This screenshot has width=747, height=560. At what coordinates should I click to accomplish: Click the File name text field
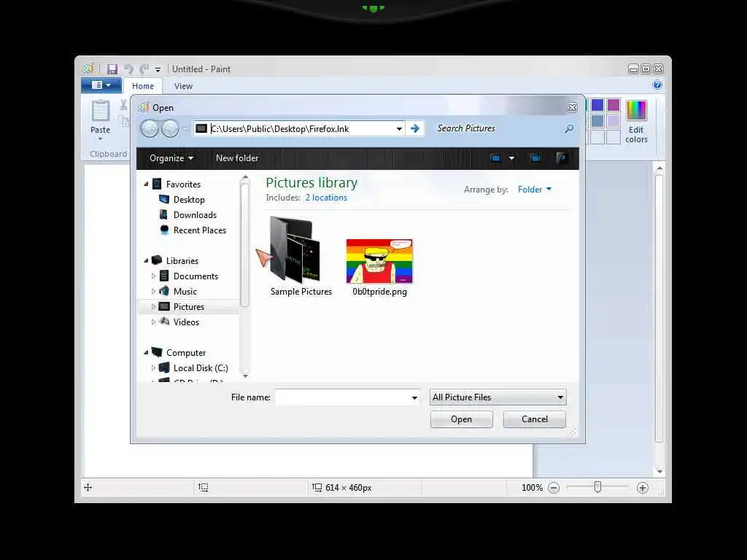tap(342, 397)
